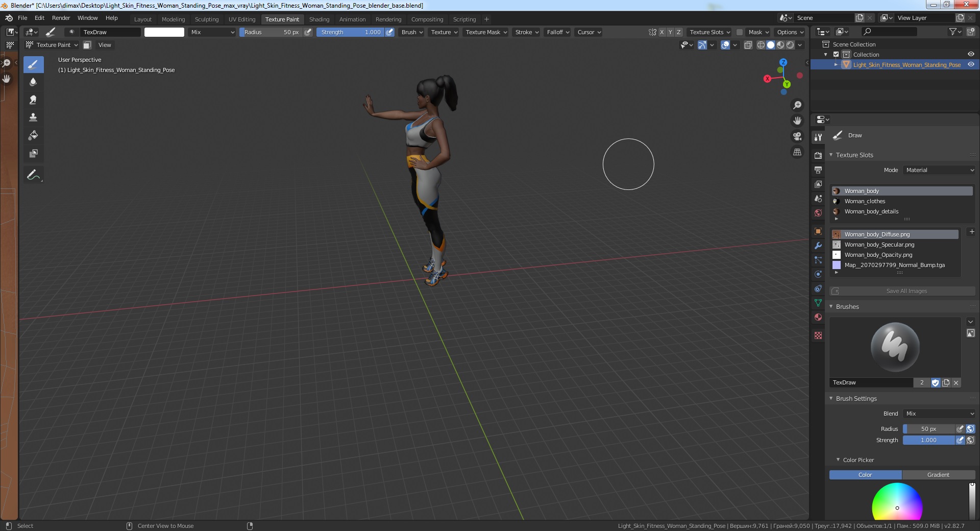Screen dimensions: 980x531
Task: Hide Light_Skin_Fitness_Woman object via eye icon
Action: [x=971, y=65]
